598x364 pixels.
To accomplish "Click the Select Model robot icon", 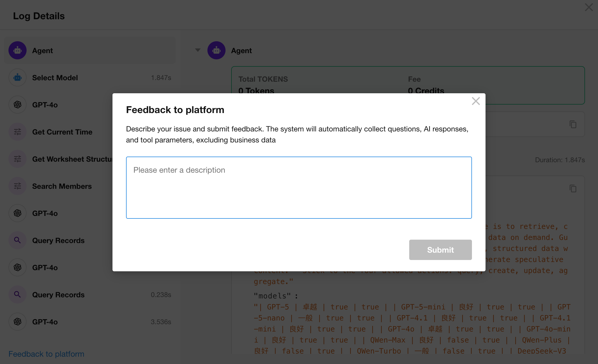I will pos(18,78).
